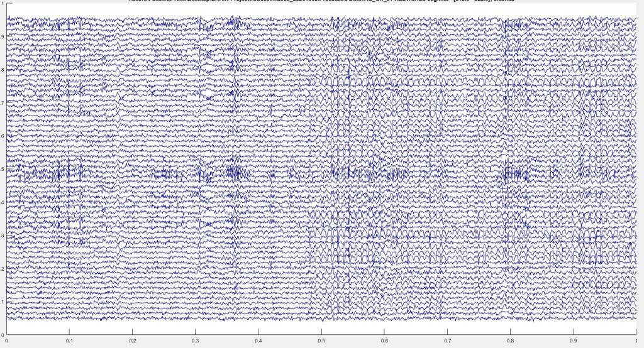Image resolution: width=644 pixels, height=348 pixels.
Task: Select the 0.3 x-axis tick label
Action: point(195,342)
